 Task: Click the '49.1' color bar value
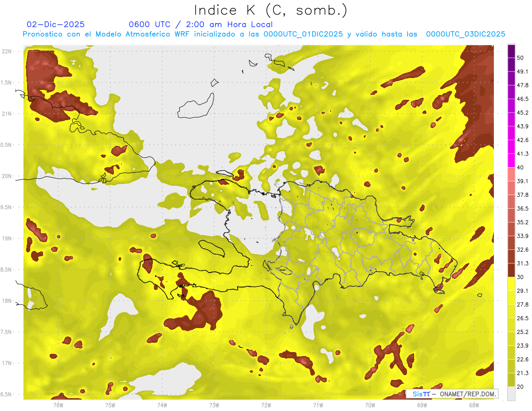coord(523,71)
